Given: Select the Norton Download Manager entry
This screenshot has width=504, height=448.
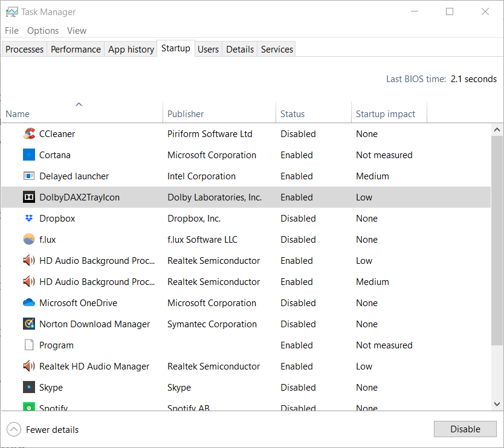Looking at the screenshot, I should (94, 324).
